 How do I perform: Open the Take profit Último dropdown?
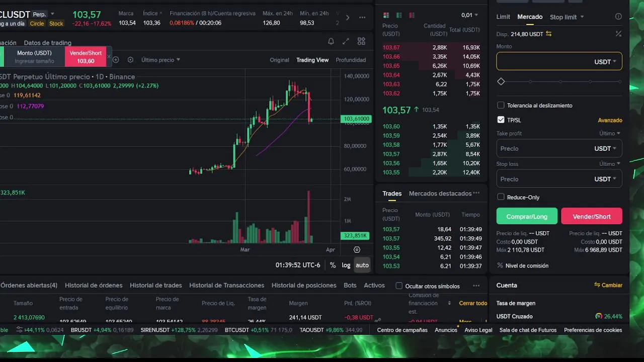point(610,133)
